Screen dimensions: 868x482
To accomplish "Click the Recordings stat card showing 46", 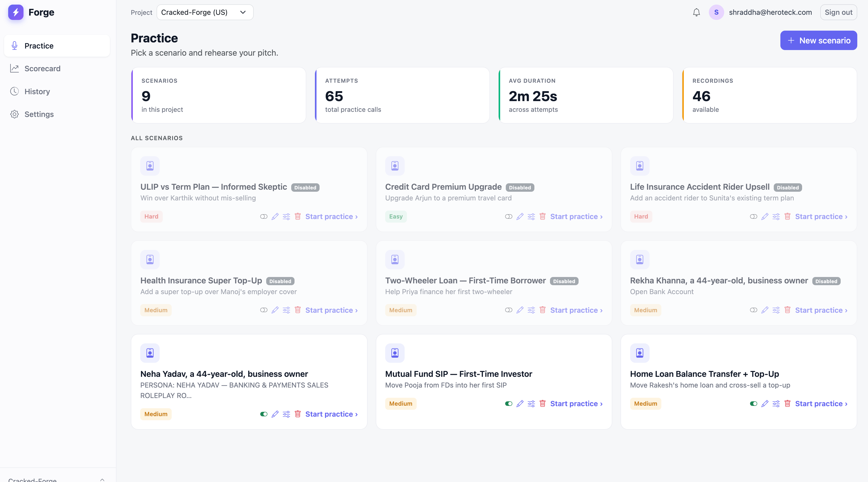I will pyautogui.click(x=770, y=95).
